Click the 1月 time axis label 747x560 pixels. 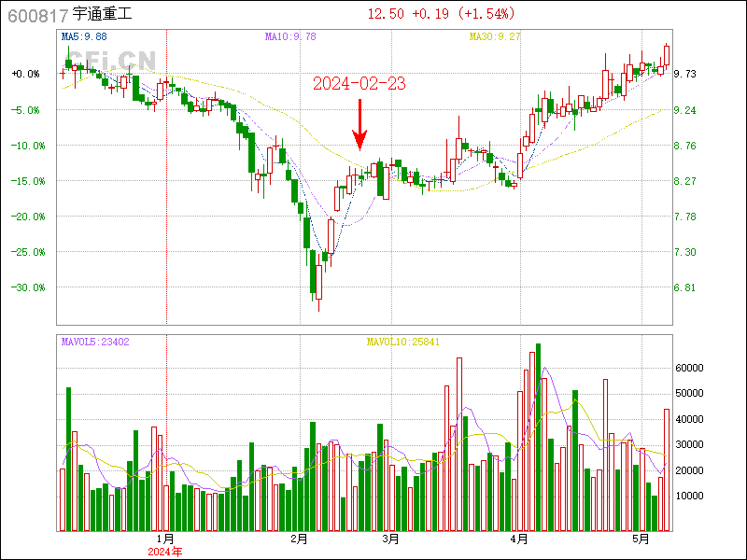165,539
